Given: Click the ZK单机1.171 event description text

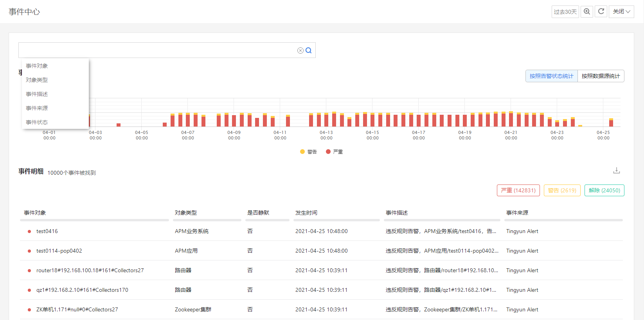Looking at the screenshot, I should [442, 309].
